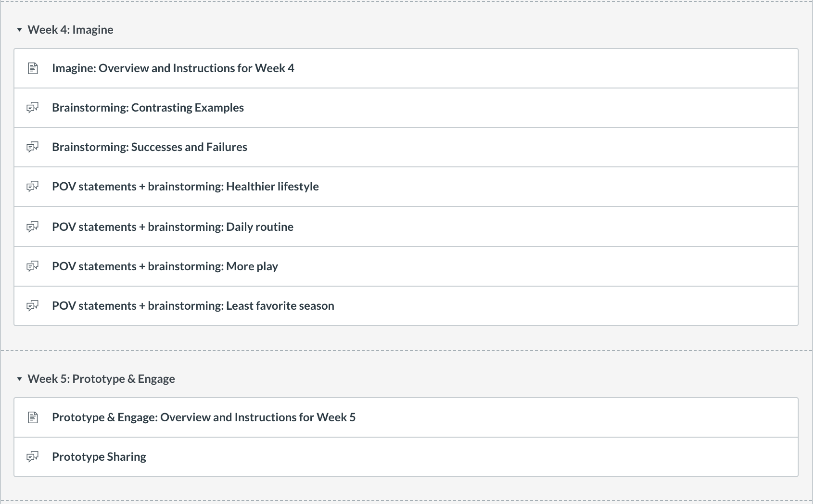Image resolution: width=815 pixels, height=504 pixels.
Task: Click page icon beside Imagine Overview Week 4
Action: tap(33, 68)
